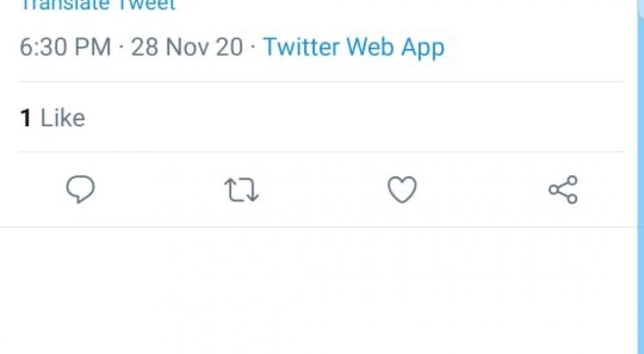This screenshot has width=644, height=354.
Task: Click the divider line beneath 1 Like
Action: coord(322,152)
